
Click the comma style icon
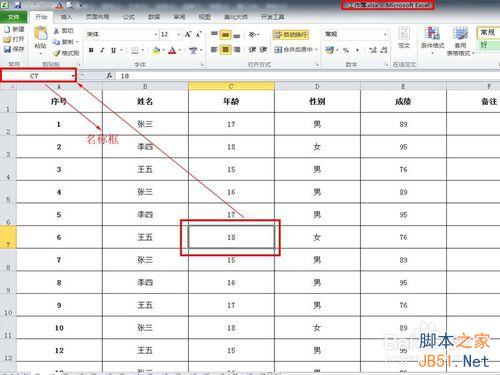click(x=357, y=50)
